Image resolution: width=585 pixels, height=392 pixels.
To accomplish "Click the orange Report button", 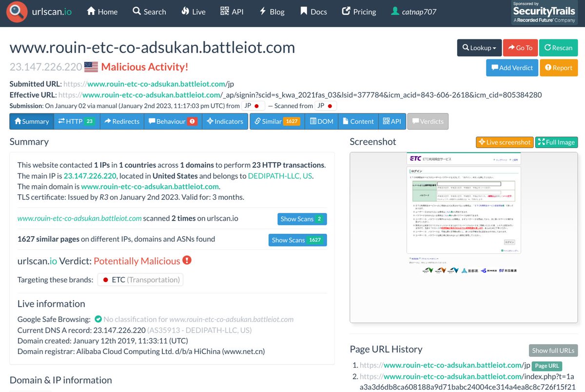I will [559, 68].
